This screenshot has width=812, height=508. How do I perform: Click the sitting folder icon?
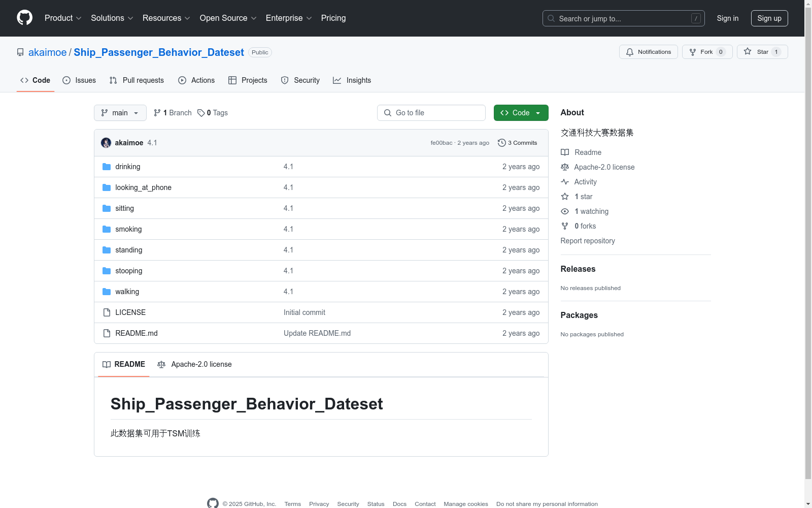(x=107, y=208)
